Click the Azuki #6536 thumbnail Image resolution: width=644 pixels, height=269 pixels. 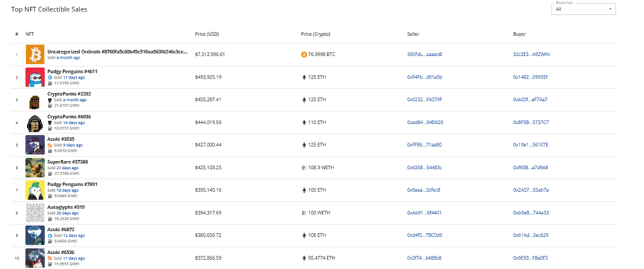35,258
